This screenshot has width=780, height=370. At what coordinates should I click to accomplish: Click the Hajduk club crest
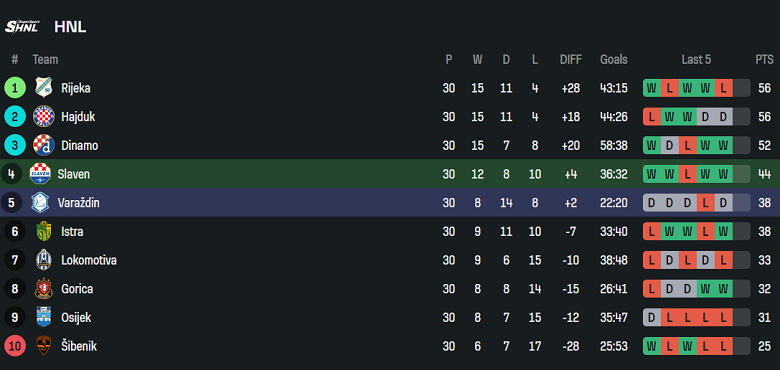pos(44,117)
